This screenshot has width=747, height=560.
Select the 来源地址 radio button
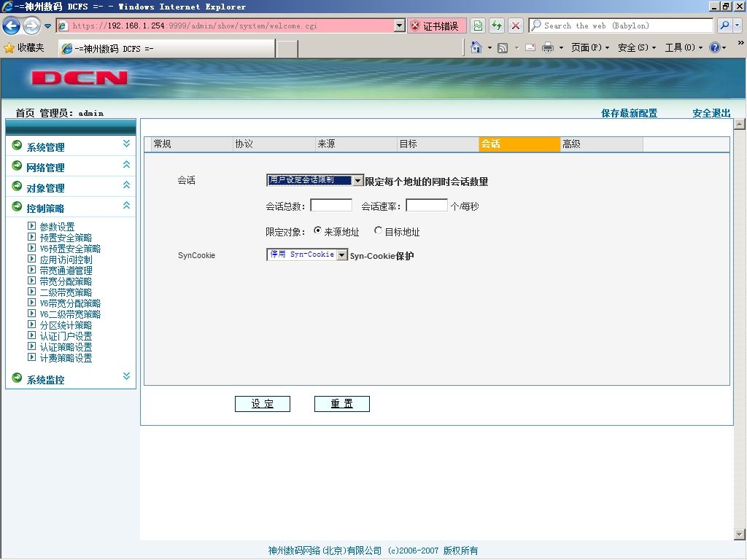pos(317,230)
